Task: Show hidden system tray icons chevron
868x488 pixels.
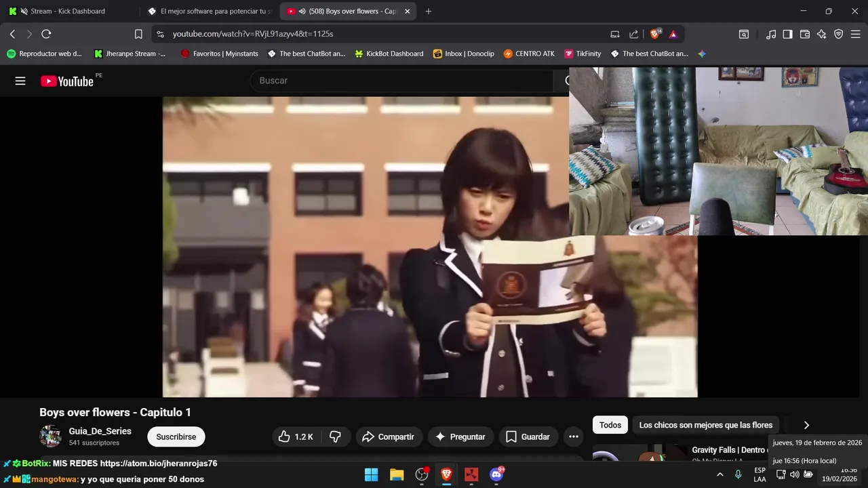Action: pyautogui.click(x=719, y=474)
